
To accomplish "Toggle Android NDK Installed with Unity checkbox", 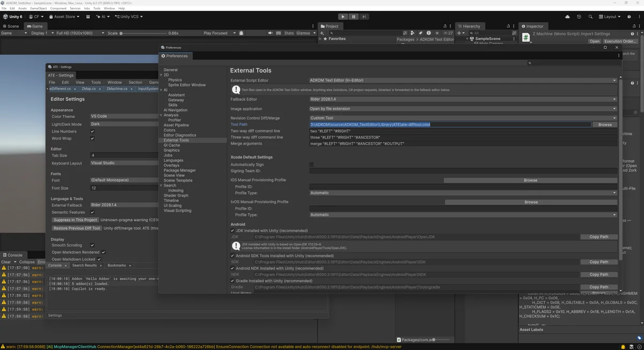I will coord(232,268).
